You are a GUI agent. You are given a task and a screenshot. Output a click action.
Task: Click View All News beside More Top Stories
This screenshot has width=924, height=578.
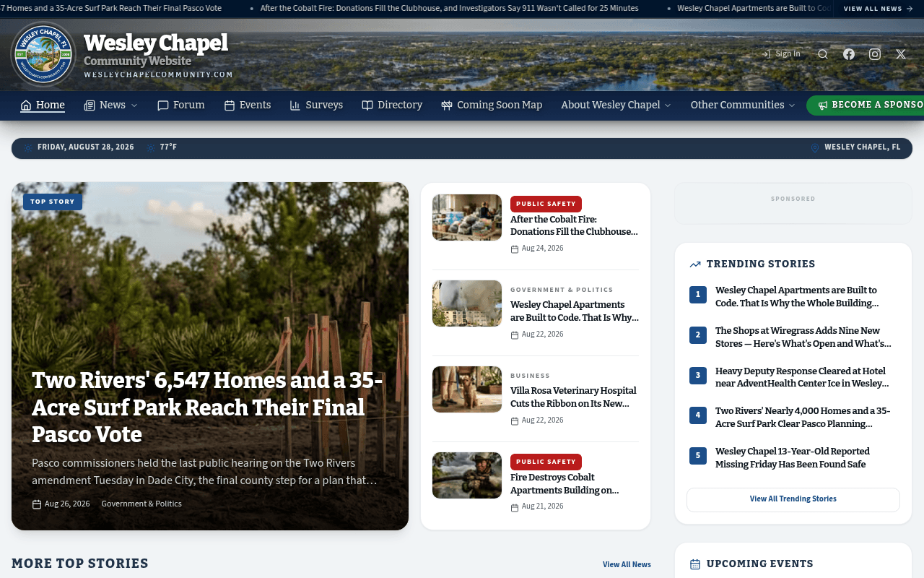[627, 564]
